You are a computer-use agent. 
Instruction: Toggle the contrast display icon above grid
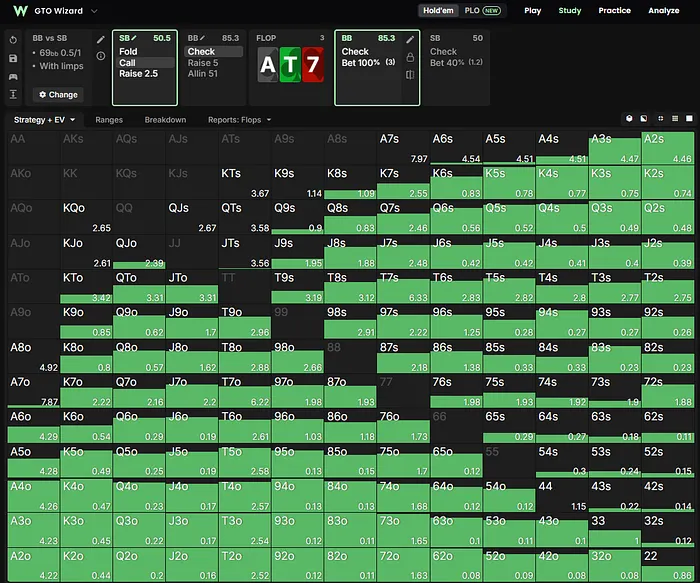coord(644,118)
